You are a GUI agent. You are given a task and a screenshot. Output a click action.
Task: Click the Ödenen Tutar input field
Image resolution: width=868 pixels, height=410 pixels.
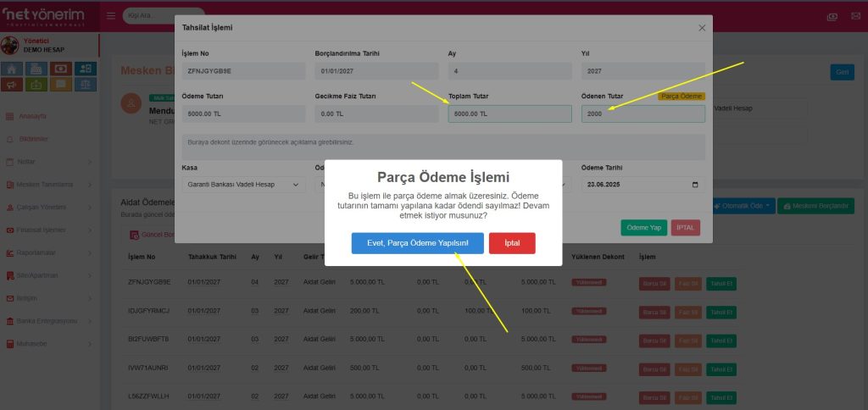[x=642, y=114]
